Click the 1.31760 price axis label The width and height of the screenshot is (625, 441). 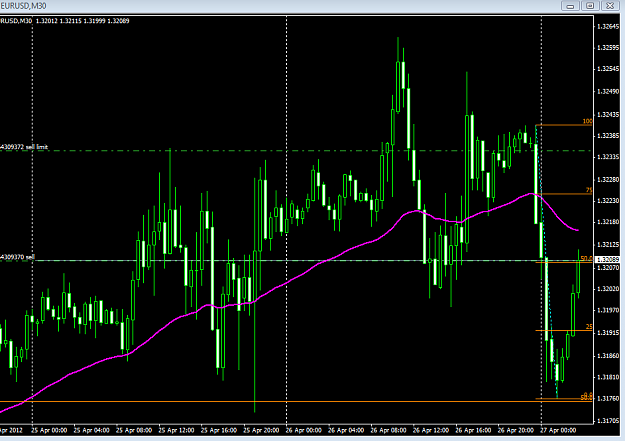pos(608,399)
